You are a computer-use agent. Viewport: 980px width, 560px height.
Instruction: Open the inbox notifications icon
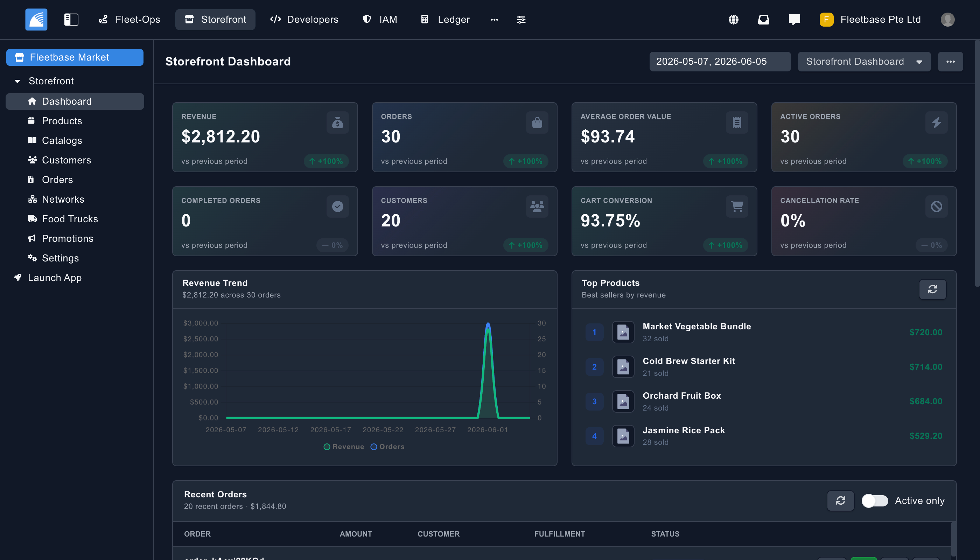click(x=763, y=19)
